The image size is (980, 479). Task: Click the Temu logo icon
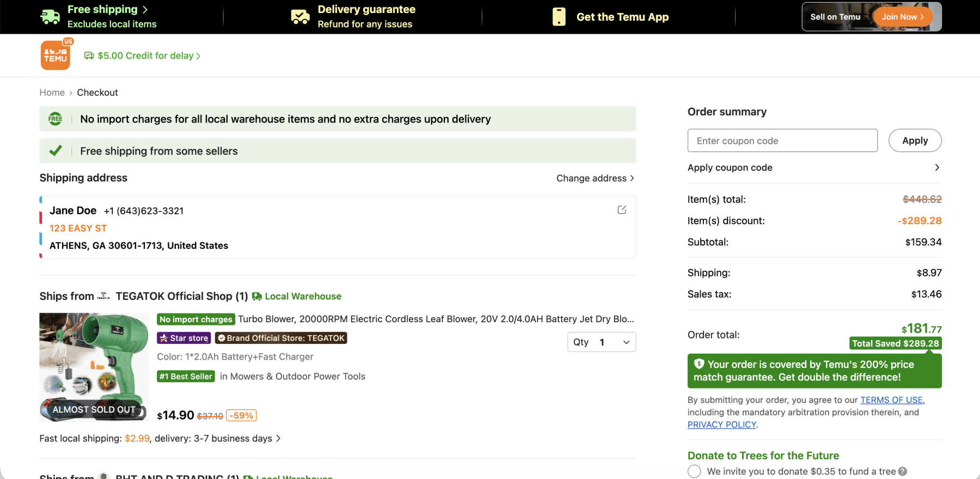pos(56,56)
